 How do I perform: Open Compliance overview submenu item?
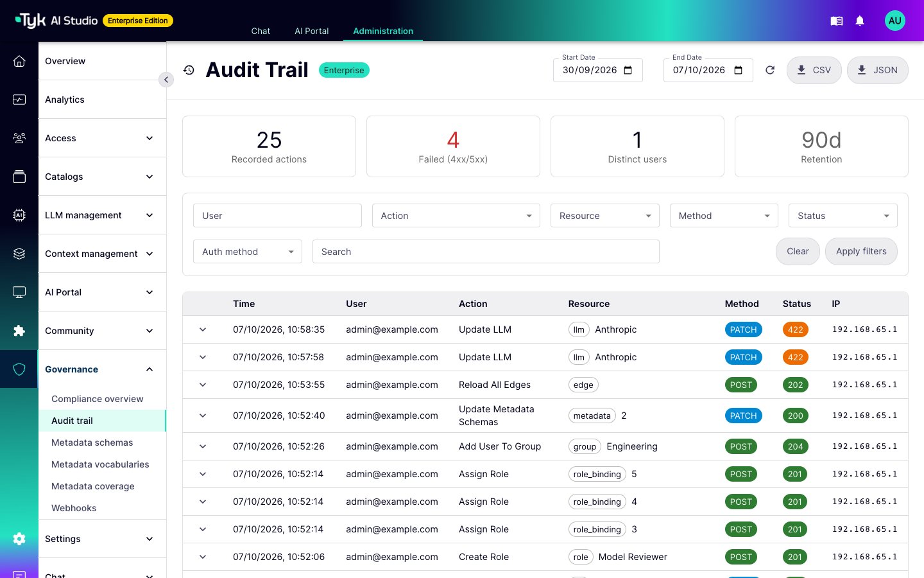click(x=98, y=399)
